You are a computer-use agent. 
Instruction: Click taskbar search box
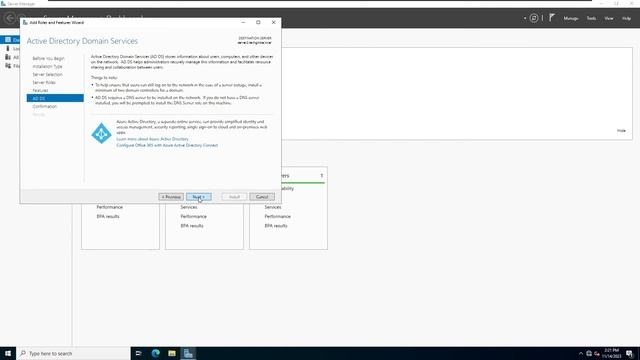(x=73, y=353)
